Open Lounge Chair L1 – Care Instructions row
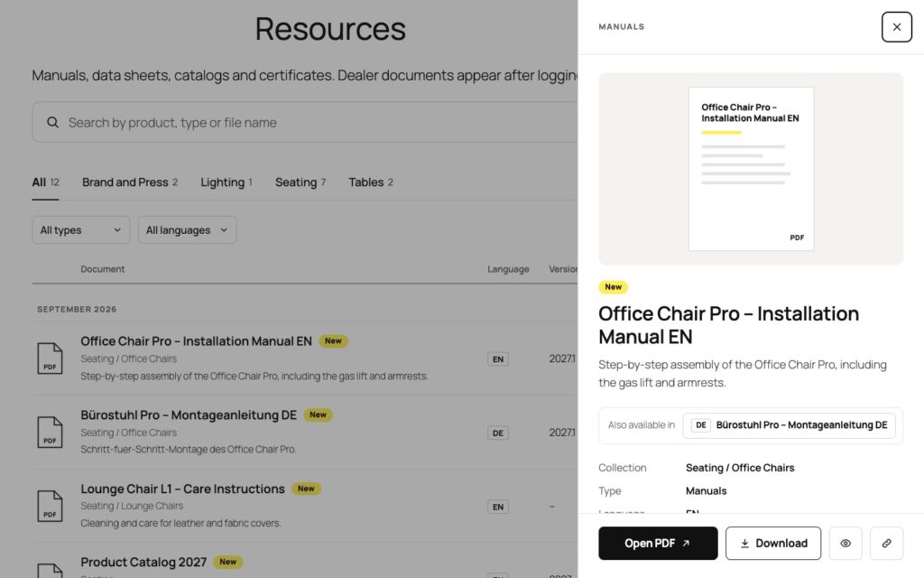924x578 pixels. [x=305, y=506]
